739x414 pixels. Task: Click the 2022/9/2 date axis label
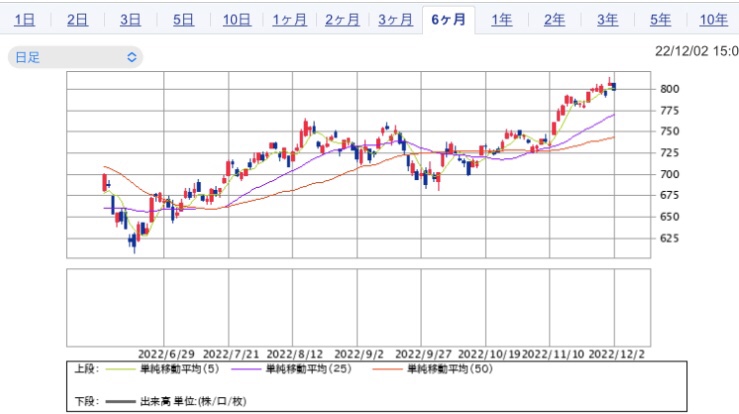click(x=359, y=354)
